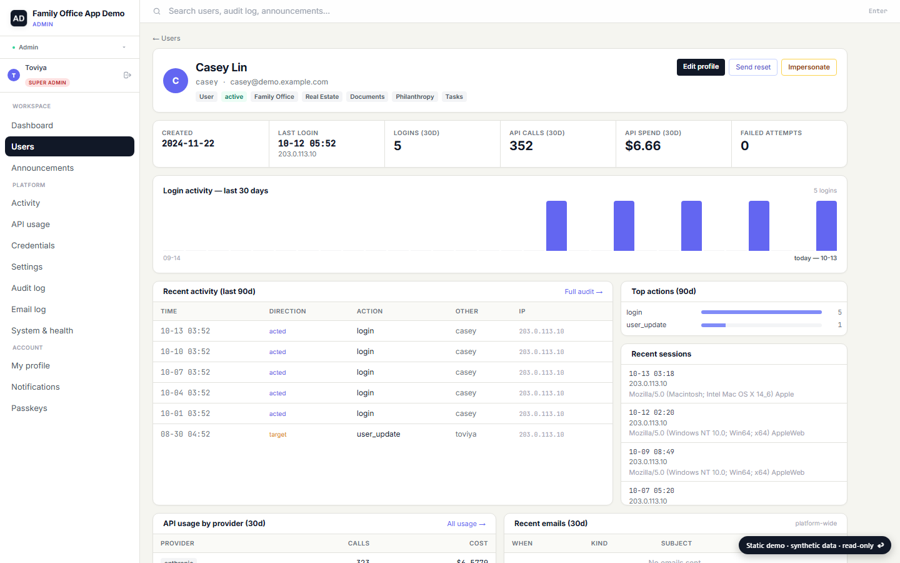This screenshot has width=900, height=563.
Task: Click the 'active' status tag
Action: [234, 96]
